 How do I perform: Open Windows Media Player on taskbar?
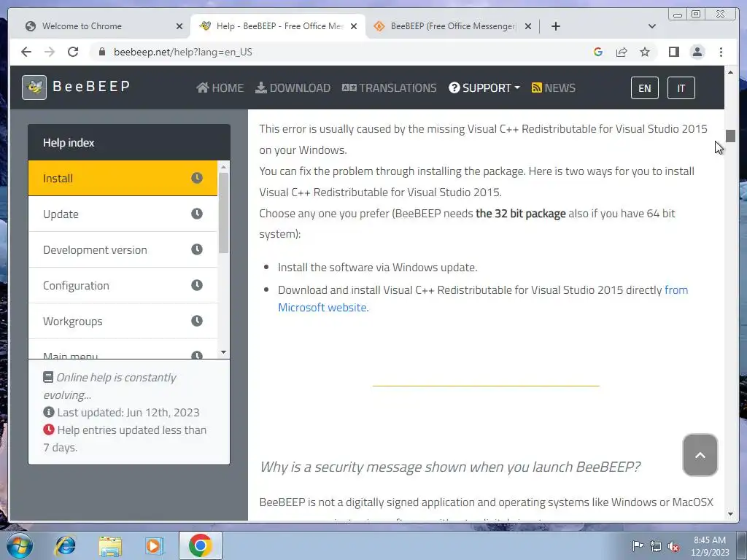154,545
